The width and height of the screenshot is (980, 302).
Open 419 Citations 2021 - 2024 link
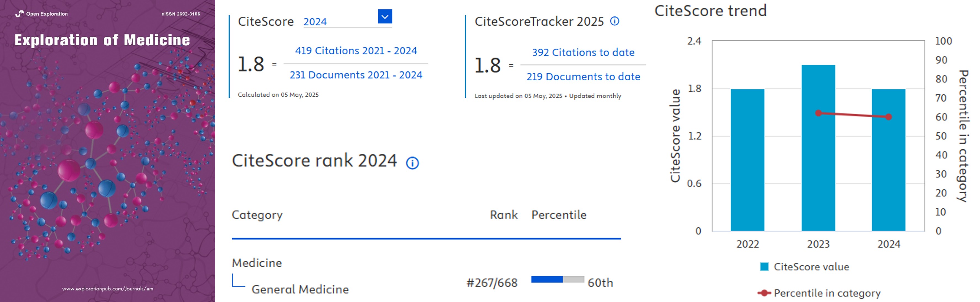356,51
